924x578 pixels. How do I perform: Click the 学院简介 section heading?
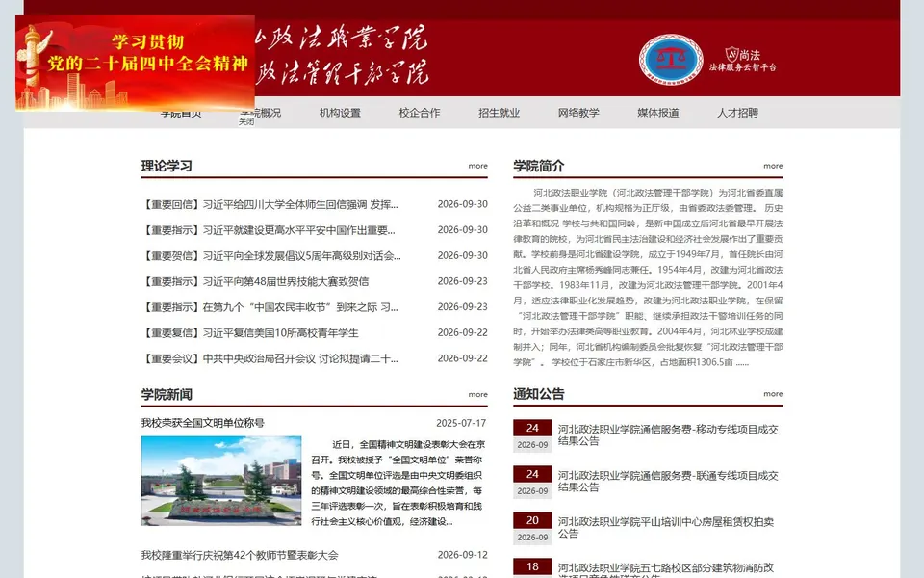(x=539, y=166)
